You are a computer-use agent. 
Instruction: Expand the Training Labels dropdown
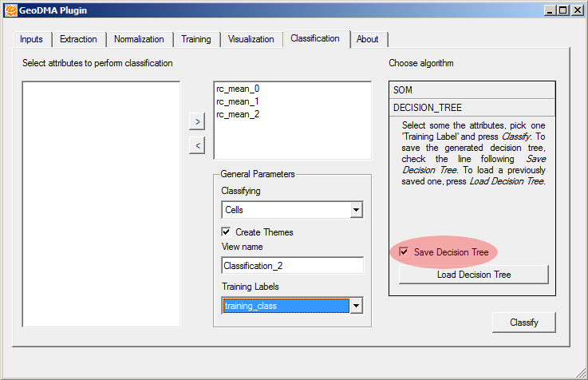click(x=357, y=306)
